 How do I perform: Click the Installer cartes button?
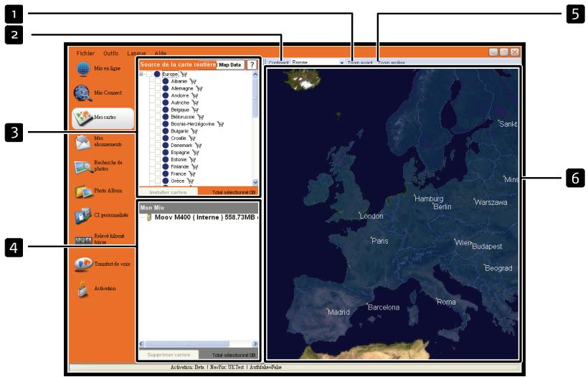(168, 192)
